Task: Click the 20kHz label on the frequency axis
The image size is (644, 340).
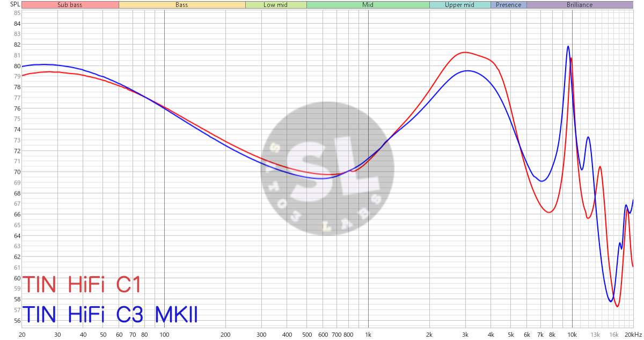Action: (634, 334)
